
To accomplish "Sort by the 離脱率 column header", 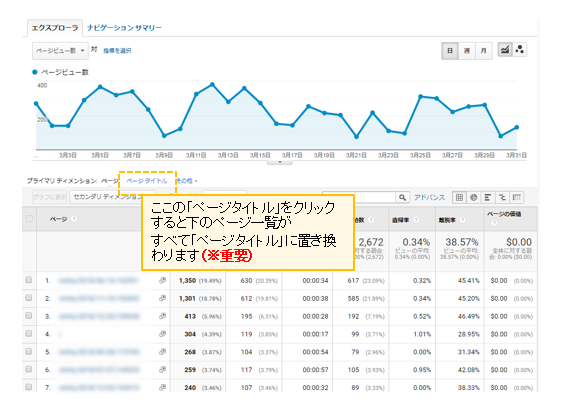I will point(447,220).
